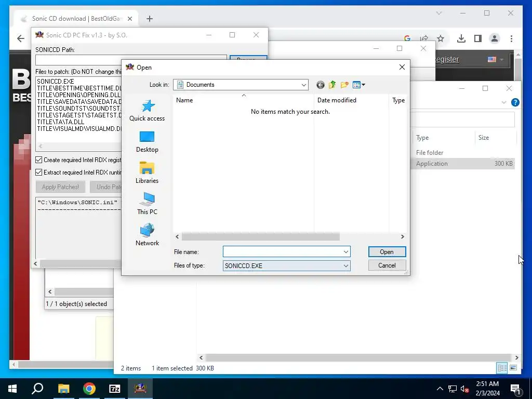The image size is (532, 399).
Task: Close the Open dialog
Action: coord(402,67)
